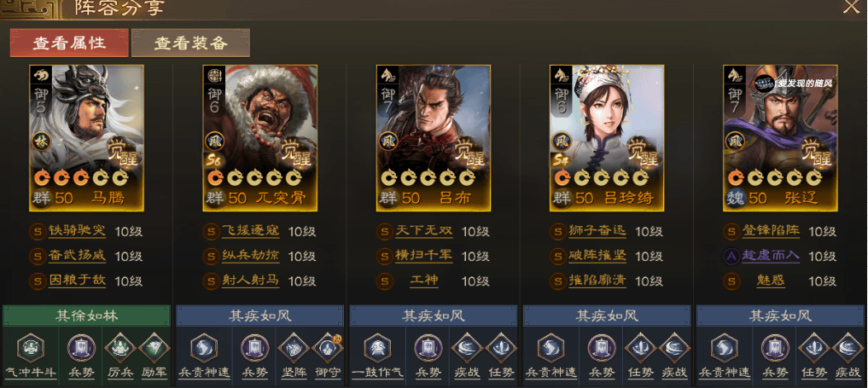Switch to the 查看属性 tab
Screen dimensions: 868x388
69,43
